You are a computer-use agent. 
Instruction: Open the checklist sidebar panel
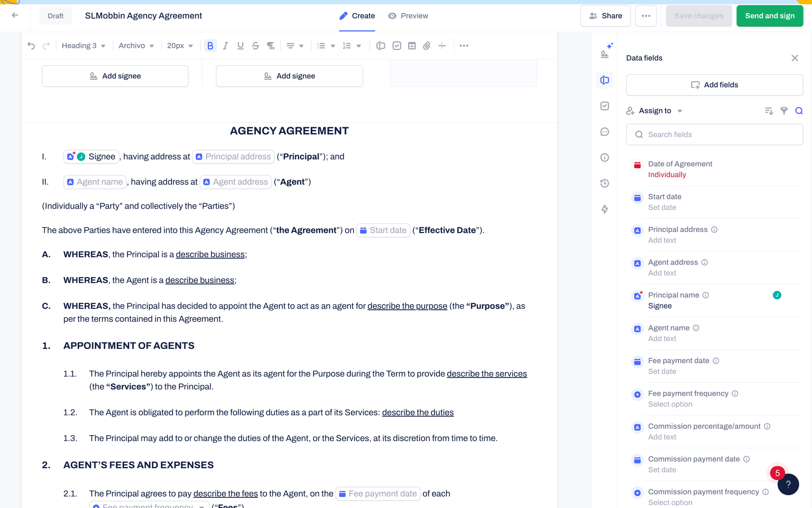point(605,106)
